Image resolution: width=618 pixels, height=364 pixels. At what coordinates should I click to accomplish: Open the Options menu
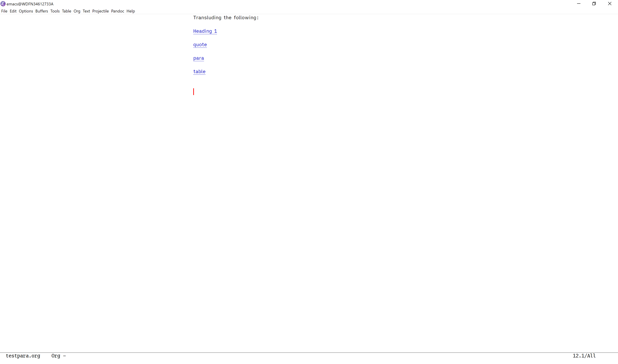point(26,11)
